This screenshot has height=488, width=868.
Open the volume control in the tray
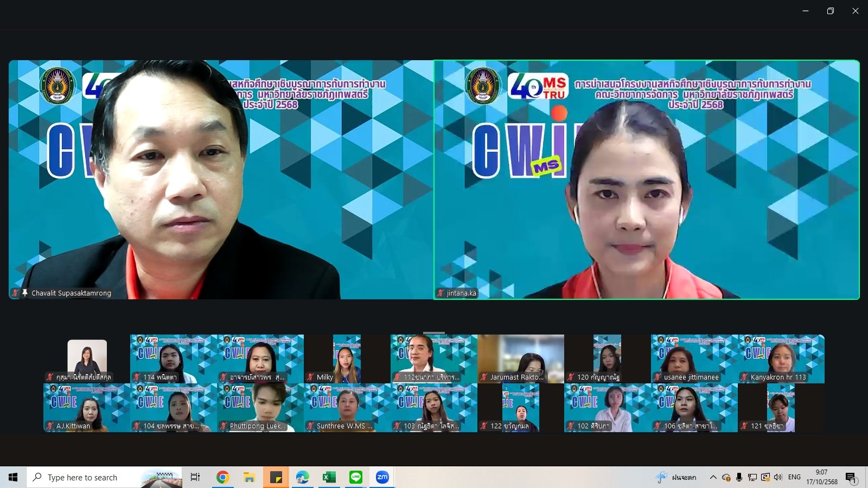coord(778,477)
